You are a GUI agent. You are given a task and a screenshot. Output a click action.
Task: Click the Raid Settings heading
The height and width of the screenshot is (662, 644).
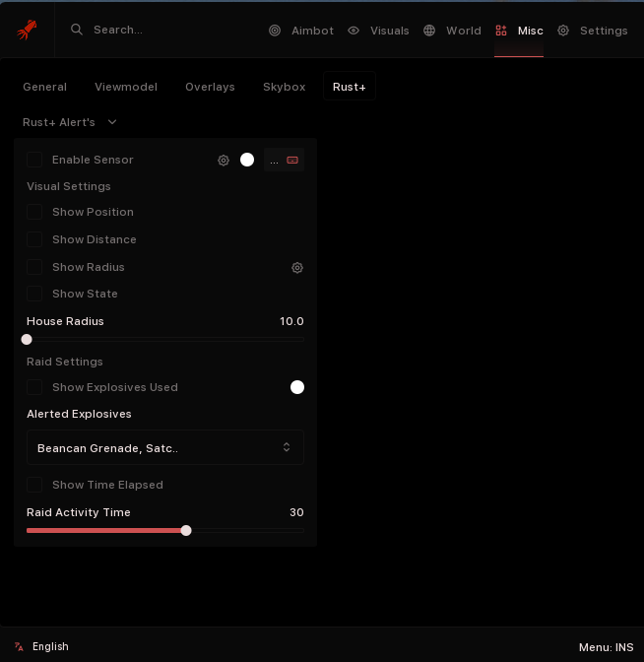click(65, 362)
